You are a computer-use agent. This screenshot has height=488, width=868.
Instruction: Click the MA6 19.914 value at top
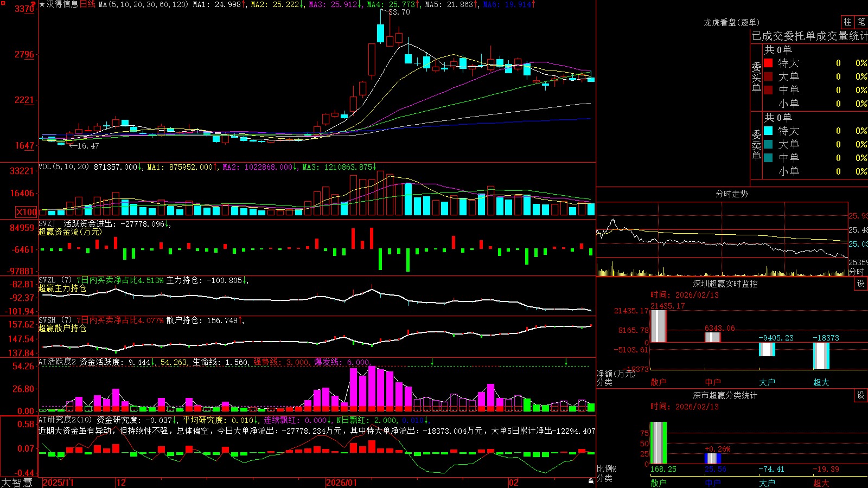coord(509,4)
